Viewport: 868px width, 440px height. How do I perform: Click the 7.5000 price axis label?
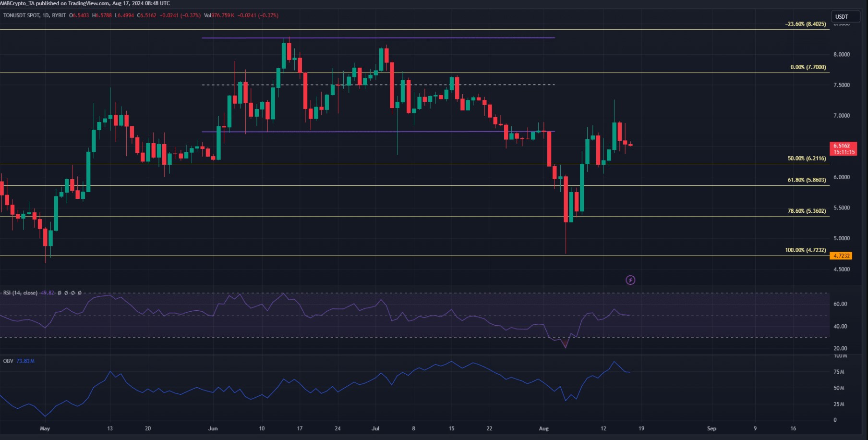842,85
